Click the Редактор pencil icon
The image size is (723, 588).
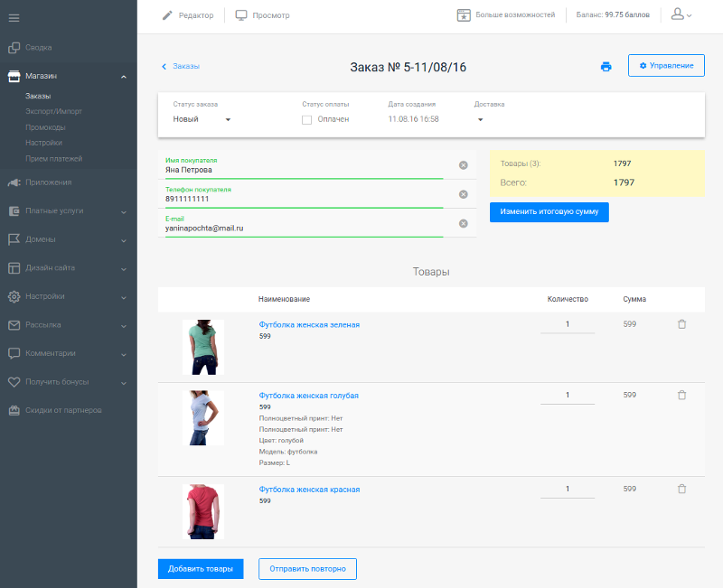pyautogui.click(x=167, y=15)
